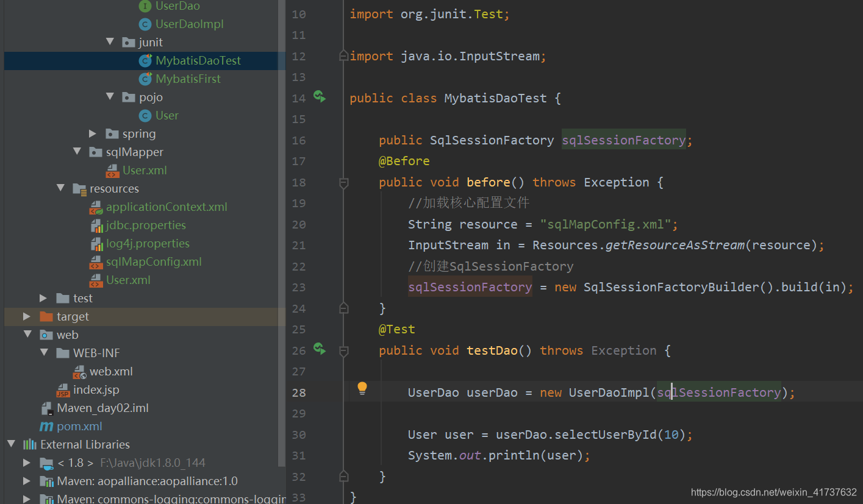Collapse the WEB-INF folder node

(x=44, y=353)
